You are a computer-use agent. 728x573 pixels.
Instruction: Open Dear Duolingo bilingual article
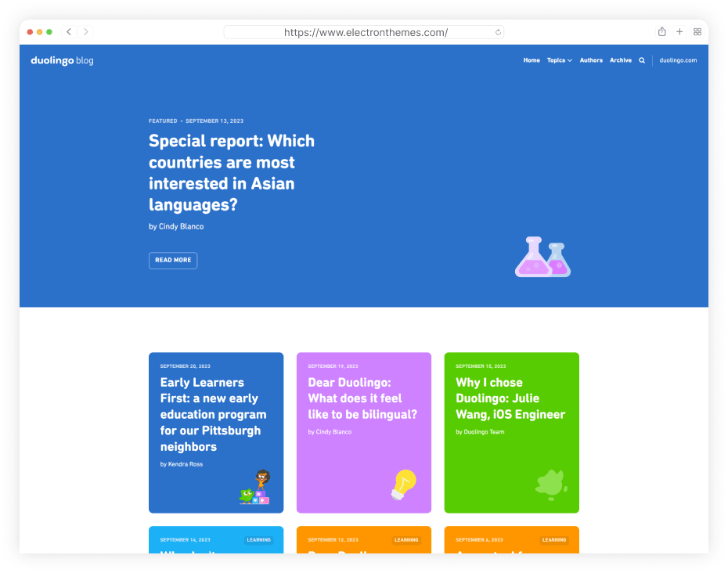[x=362, y=398]
